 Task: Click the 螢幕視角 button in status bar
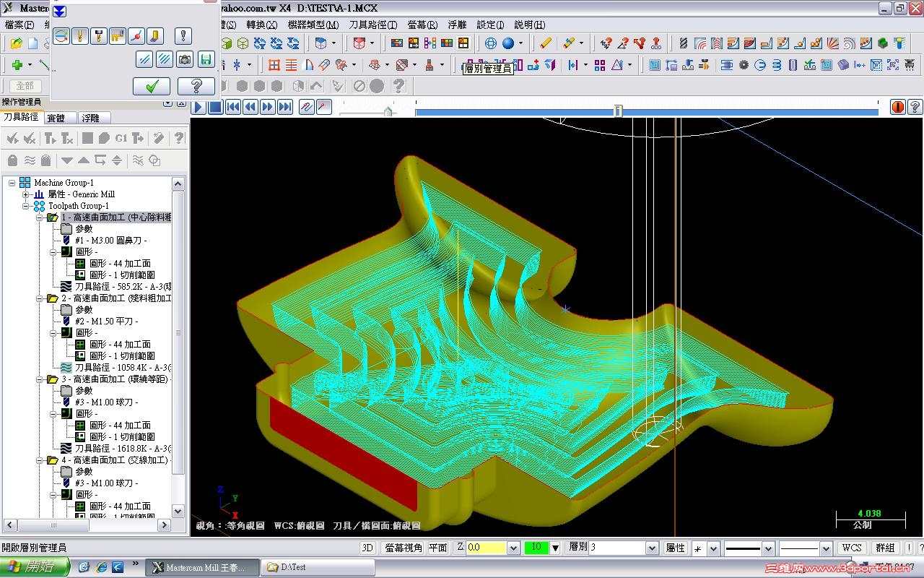click(404, 548)
